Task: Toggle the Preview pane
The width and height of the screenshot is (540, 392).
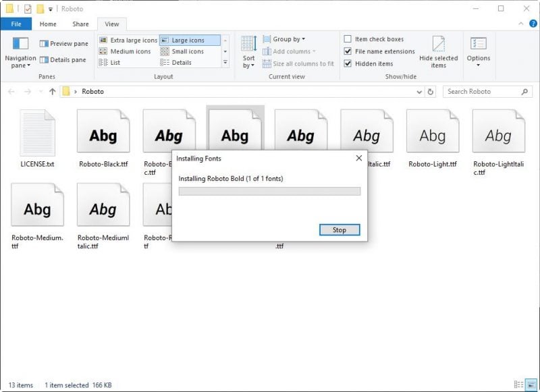Action: [x=63, y=44]
